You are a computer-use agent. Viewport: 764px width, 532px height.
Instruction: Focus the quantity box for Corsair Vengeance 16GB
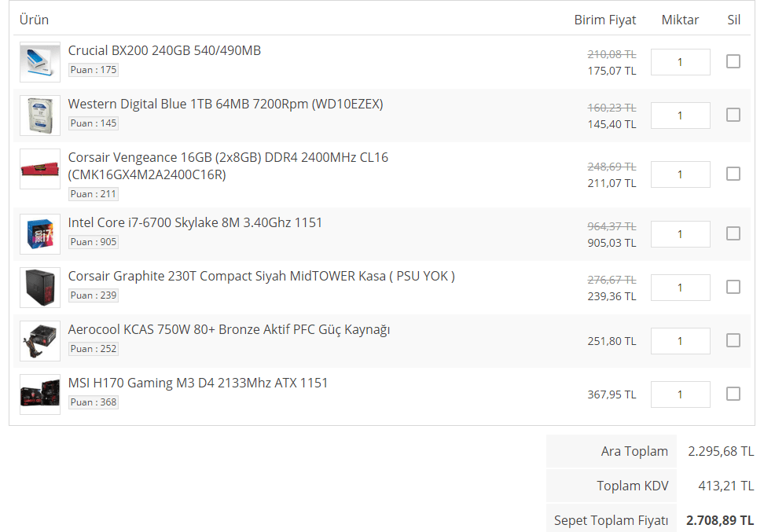[680, 174]
